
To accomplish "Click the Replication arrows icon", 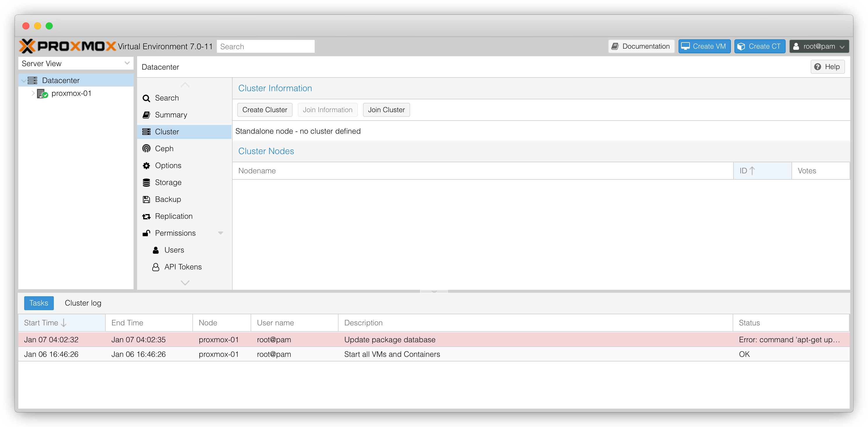I will pyautogui.click(x=146, y=216).
